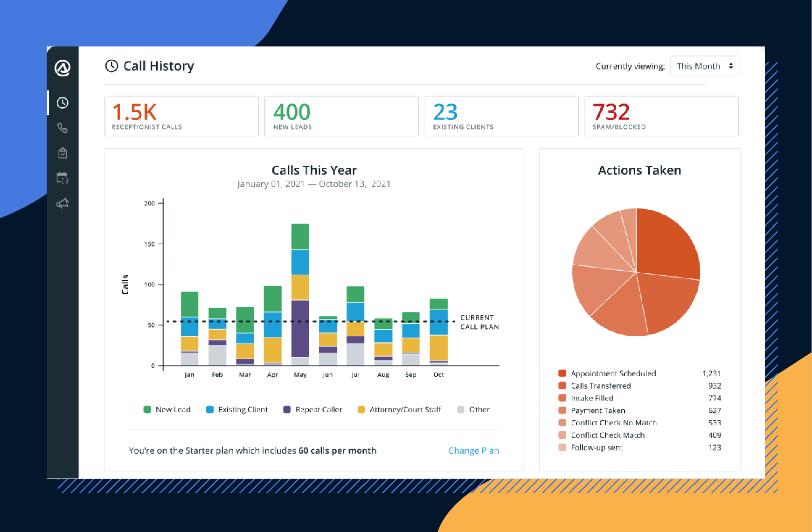Click the Jul bar in chart
Image resolution: width=812 pixels, height=532 pixels.
[x=355, y=326]
